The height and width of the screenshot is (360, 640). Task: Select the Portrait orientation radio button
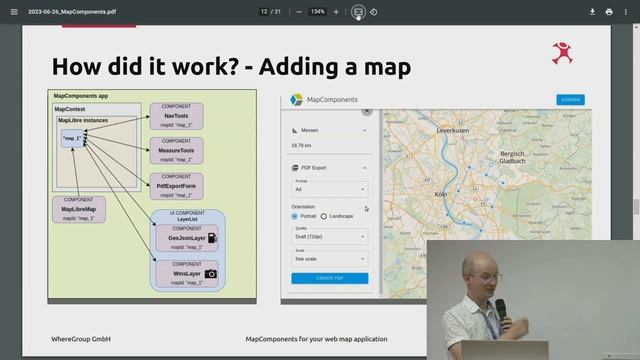click(294, 216)
